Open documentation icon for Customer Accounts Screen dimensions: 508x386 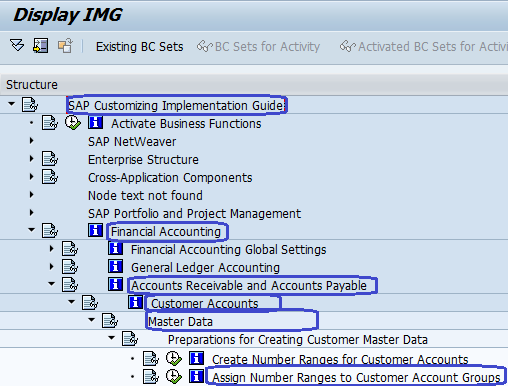pyautogui.click(x=90, y=303)
